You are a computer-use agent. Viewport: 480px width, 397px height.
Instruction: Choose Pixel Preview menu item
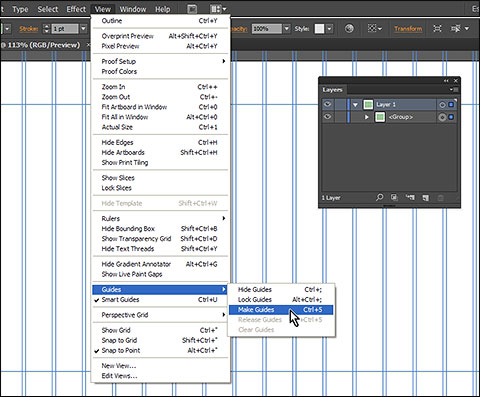click(159, 46)
